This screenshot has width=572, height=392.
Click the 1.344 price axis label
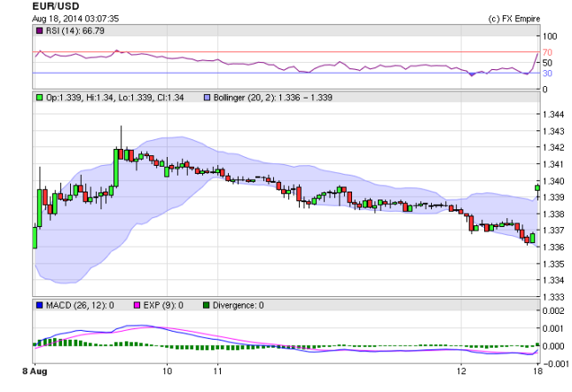click(x=553, y=114)
